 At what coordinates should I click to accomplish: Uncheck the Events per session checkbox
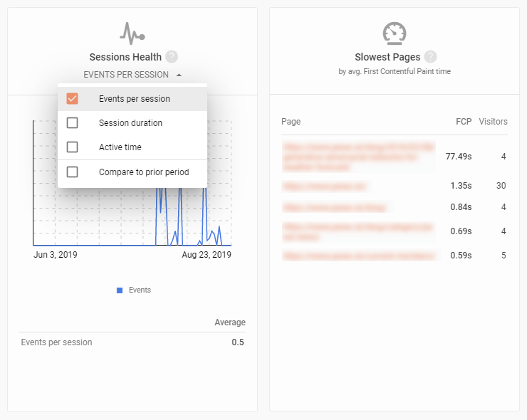click(x=72, y=99)
